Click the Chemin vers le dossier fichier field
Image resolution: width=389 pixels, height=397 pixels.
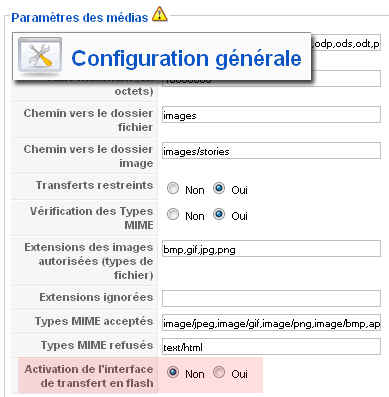[x=271, y=115]
